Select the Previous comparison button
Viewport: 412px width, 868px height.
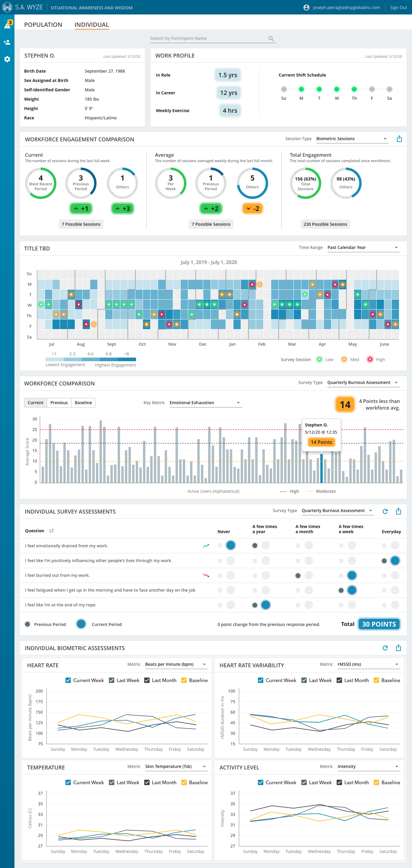[x=59, y=403]
